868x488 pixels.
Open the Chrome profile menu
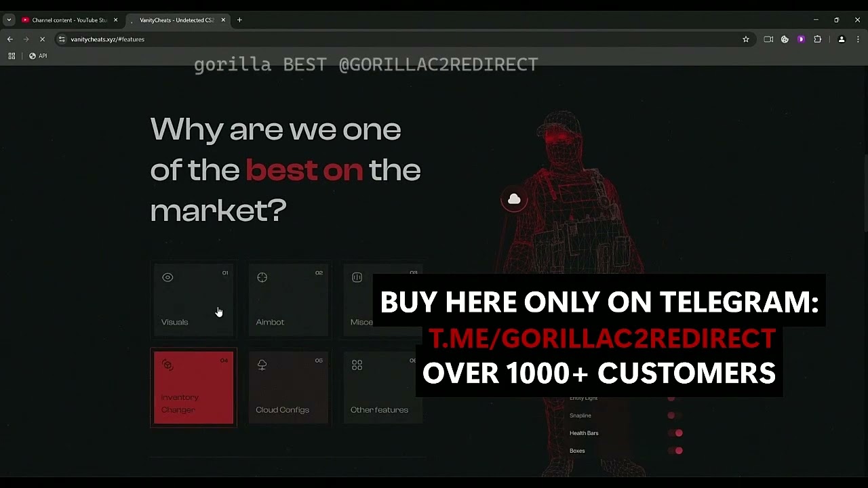[x=842, y=39]
